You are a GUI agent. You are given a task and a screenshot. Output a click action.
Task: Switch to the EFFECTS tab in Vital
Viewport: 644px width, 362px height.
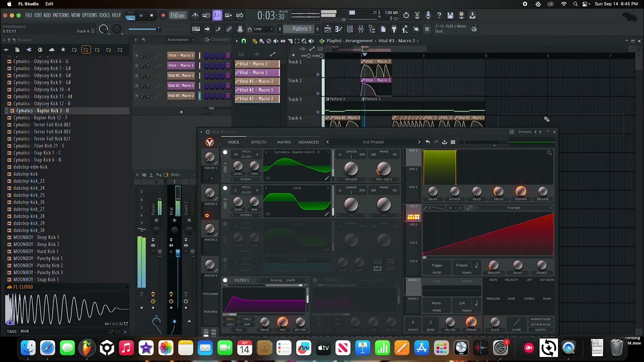(259, 142)
